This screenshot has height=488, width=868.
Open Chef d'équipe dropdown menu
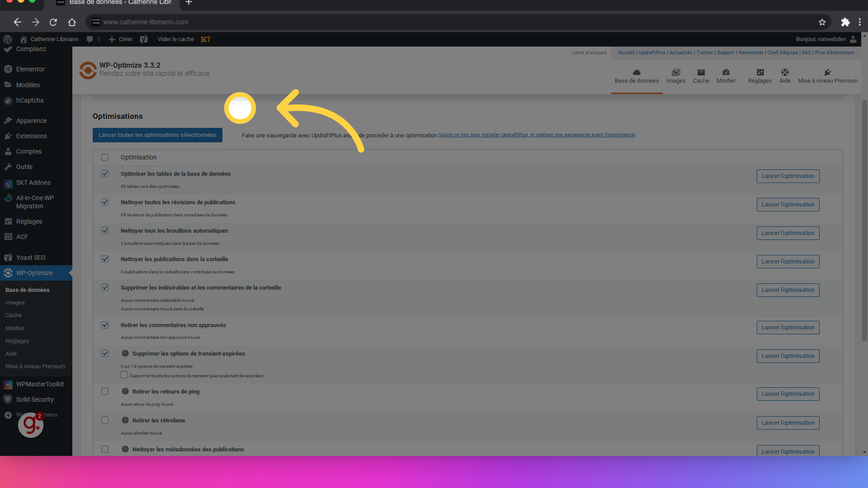tap(783, 52)
